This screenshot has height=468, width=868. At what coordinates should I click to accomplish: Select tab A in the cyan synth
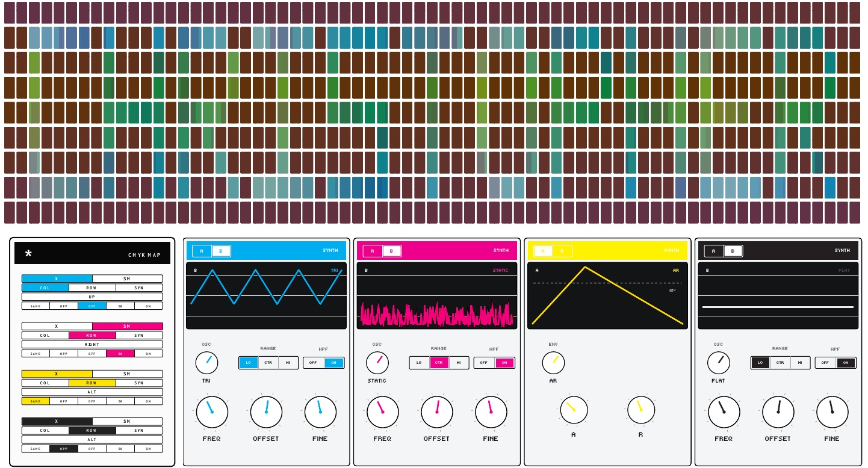(202, 251)
